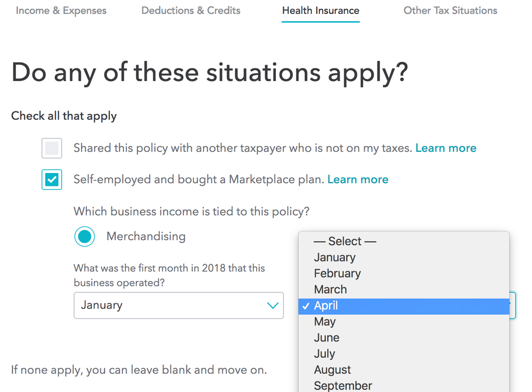Select the Health Insurance tab
Viewport: 532px width, 392px height.
click(x=320, y=10)
